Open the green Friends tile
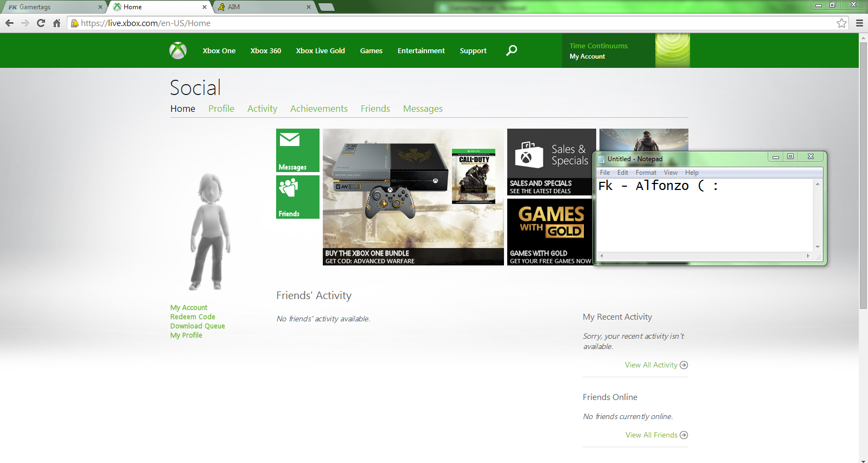This screenshot has height=463, width=868. click(298, 197)
